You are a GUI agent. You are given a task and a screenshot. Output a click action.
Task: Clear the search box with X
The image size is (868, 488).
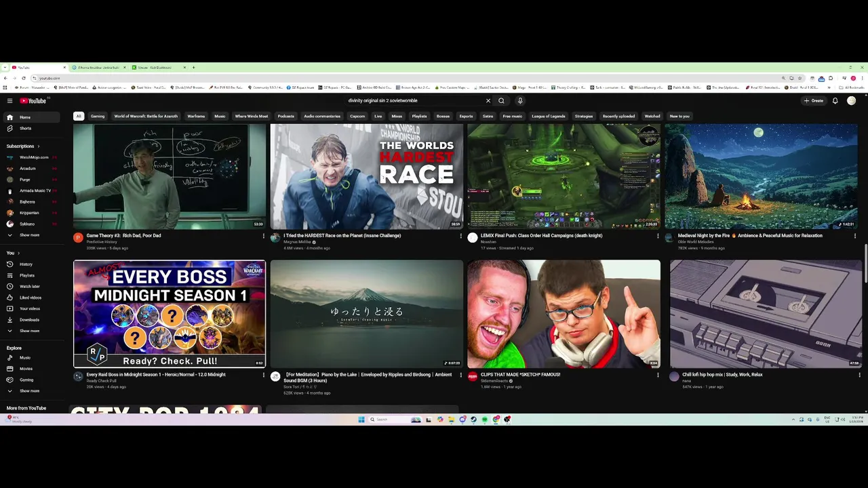488,101
